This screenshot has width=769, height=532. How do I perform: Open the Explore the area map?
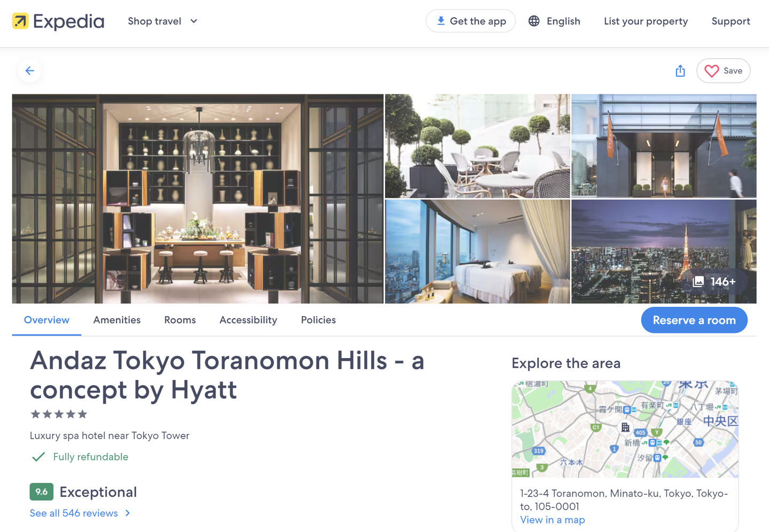click(625, 429)
